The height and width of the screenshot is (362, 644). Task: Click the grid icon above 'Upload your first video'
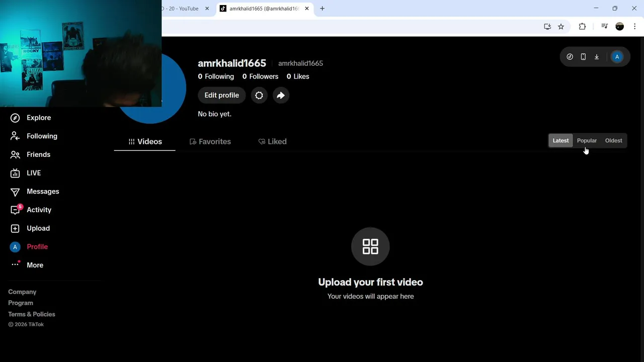pyautogui.click(x=370, y=246)
